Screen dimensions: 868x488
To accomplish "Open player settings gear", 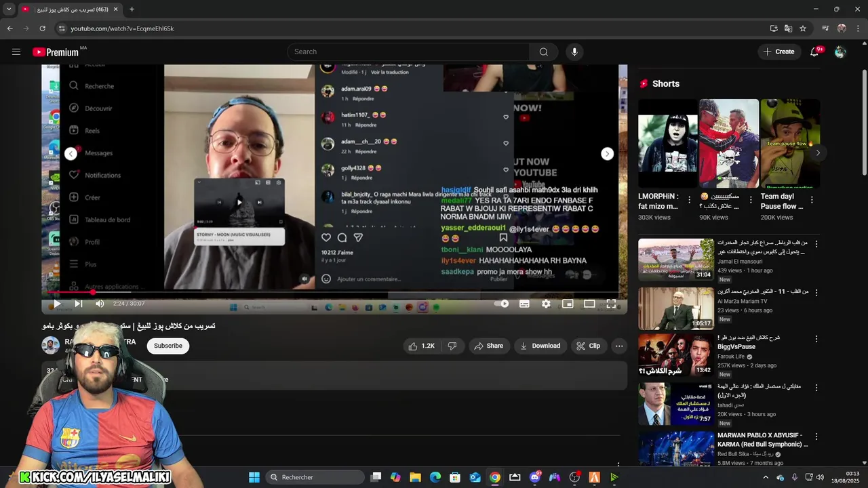I will click(546, 304).
